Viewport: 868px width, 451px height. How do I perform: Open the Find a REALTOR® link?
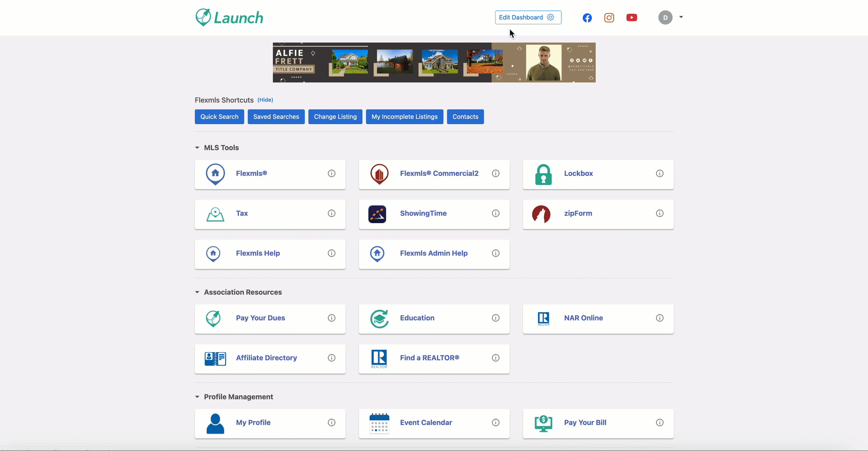(x=430, y=358)
